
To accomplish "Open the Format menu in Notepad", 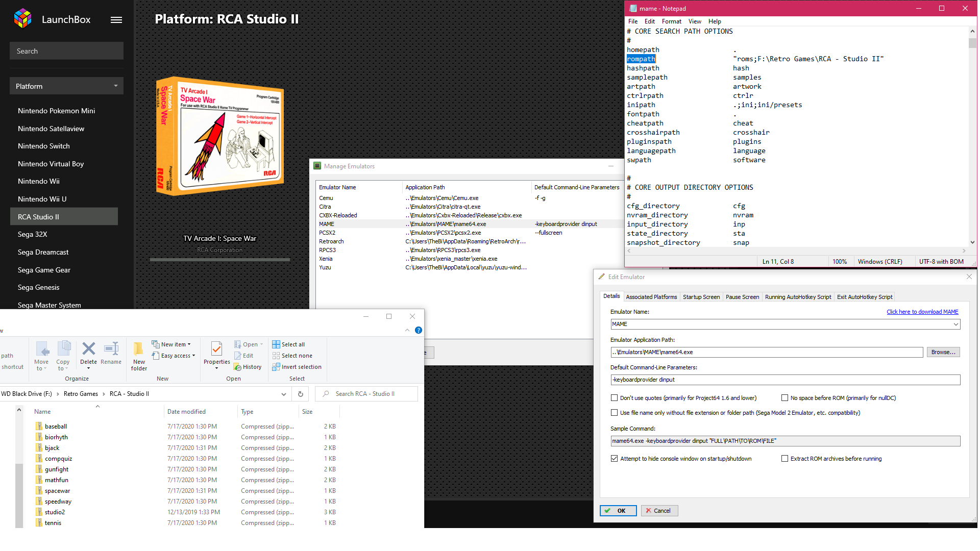I will pos(671,21).
